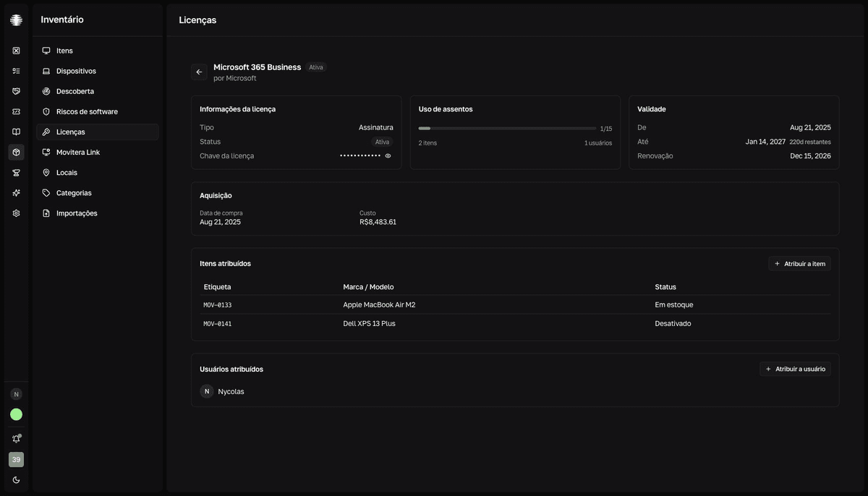This screenshot has width=868, height=496.
Task: Click the 39 counter badge
Action: click(x=16, y=459)
